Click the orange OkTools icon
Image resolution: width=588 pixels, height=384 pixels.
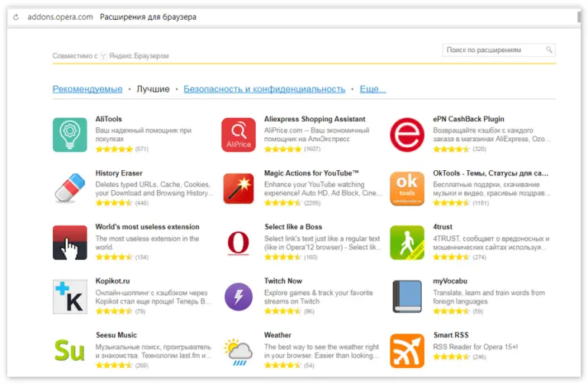(407, 189)
